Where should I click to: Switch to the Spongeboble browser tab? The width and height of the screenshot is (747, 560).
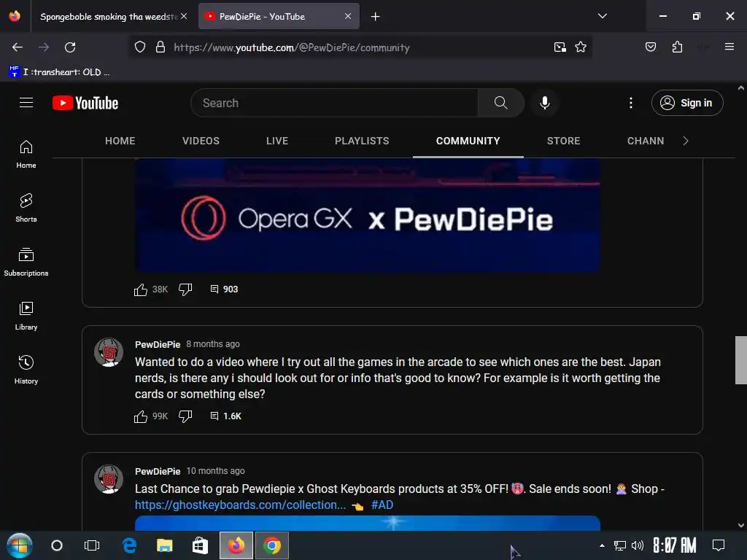click(108, 17)
